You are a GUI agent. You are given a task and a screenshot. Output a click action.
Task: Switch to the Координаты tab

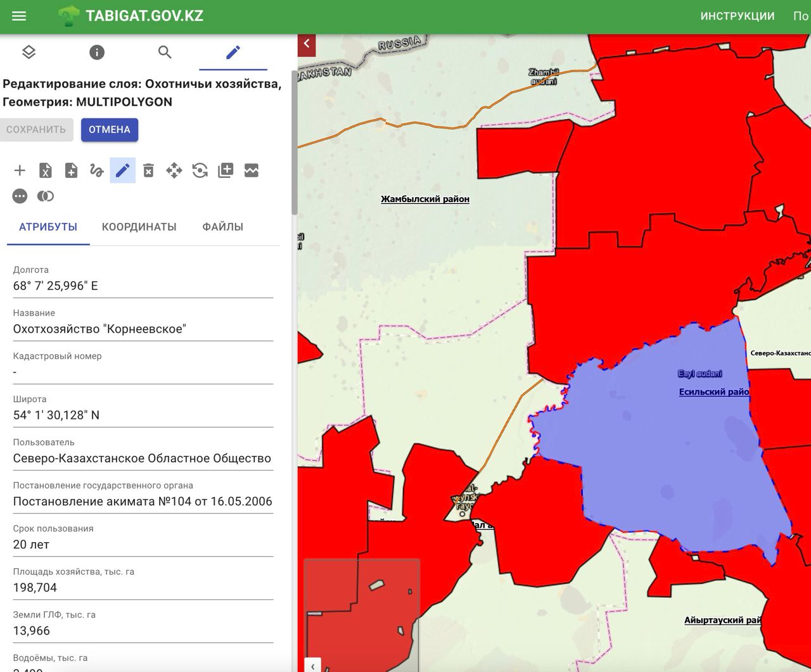click(139, 227)
